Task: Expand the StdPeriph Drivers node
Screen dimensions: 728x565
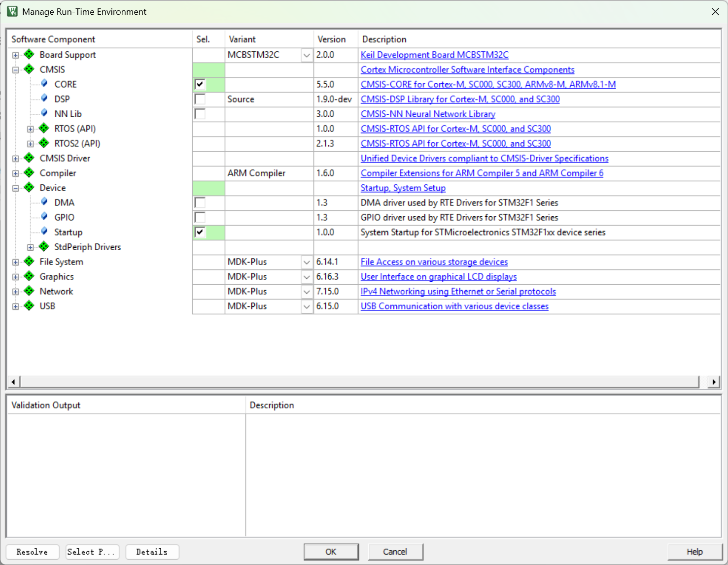Action: (31, 247)
